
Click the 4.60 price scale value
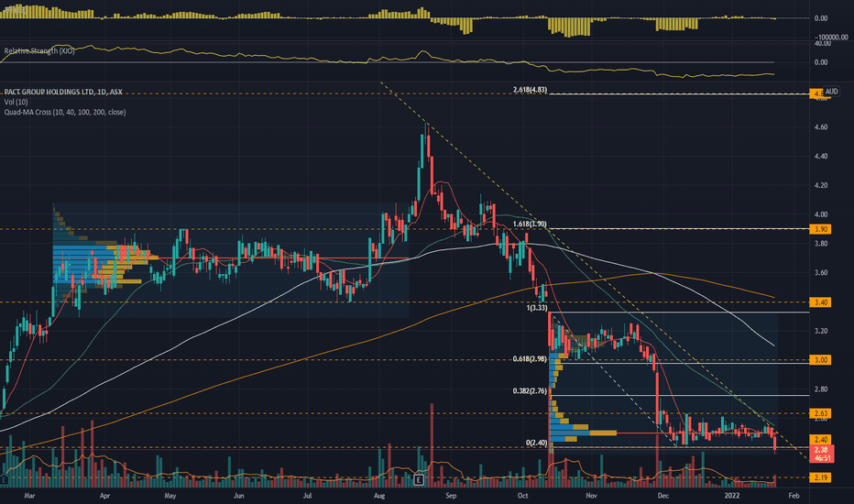tap(821, 127)
